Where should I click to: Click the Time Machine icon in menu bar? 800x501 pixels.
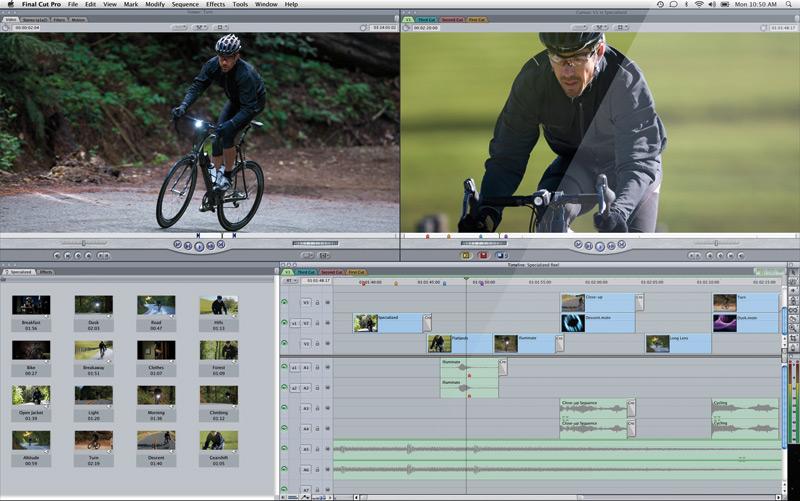[x=660, y=4]
